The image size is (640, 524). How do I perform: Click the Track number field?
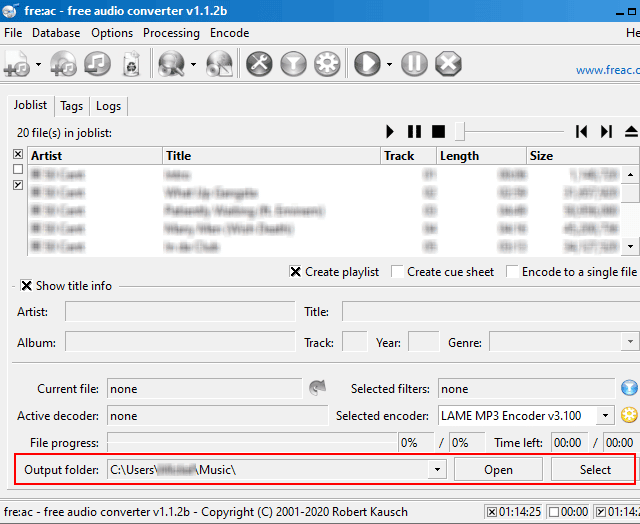point(354,342)
